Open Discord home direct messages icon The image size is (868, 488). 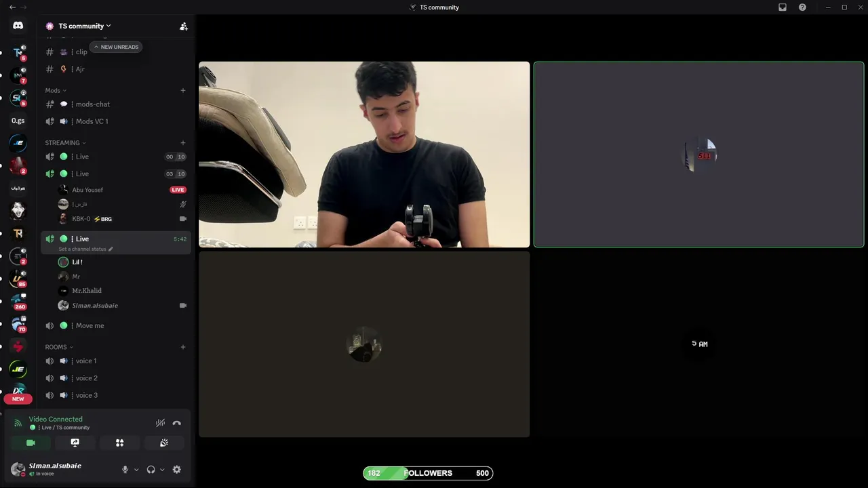[x=18, y=26]
